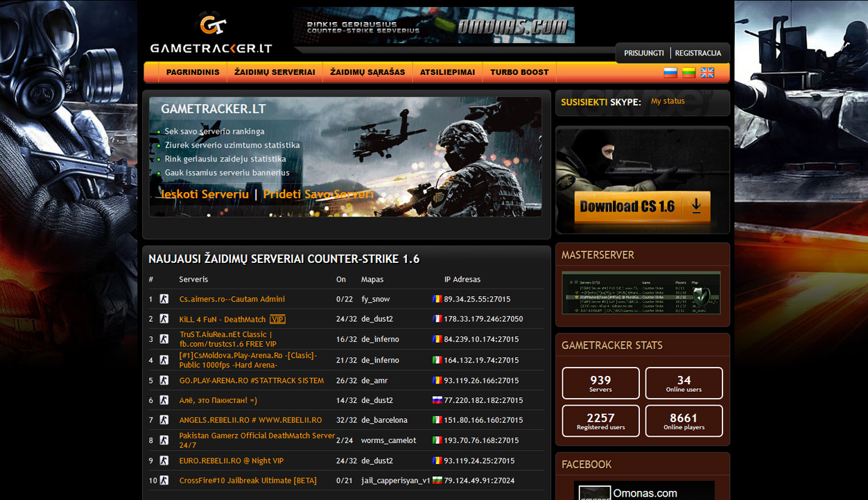Click the flag next to 79.124.49.91:27024
The image size is (868, 500).
coord(437,480)
